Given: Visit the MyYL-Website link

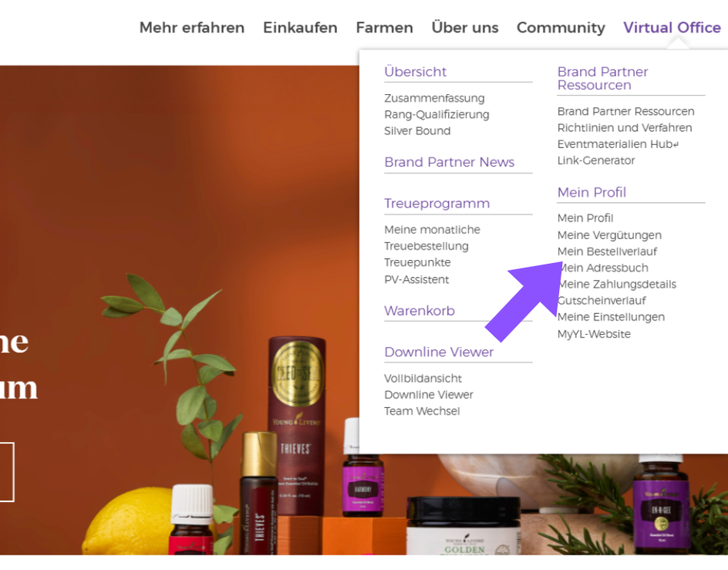Looking at the screenshot, I should tap(594, 333).
